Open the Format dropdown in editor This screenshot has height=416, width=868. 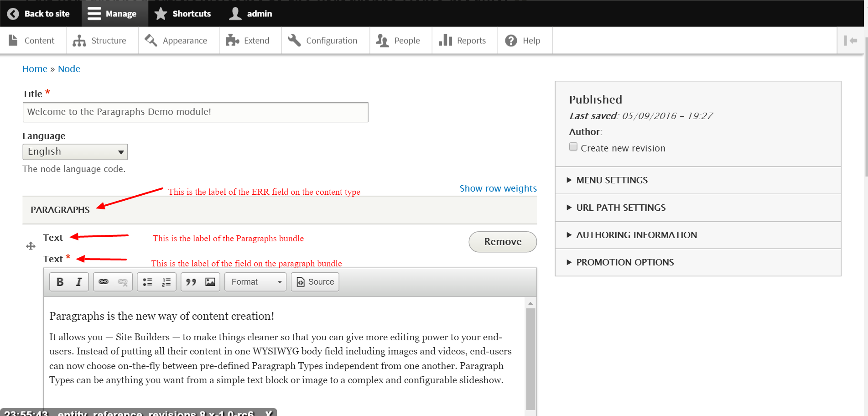tap(255, 282)
